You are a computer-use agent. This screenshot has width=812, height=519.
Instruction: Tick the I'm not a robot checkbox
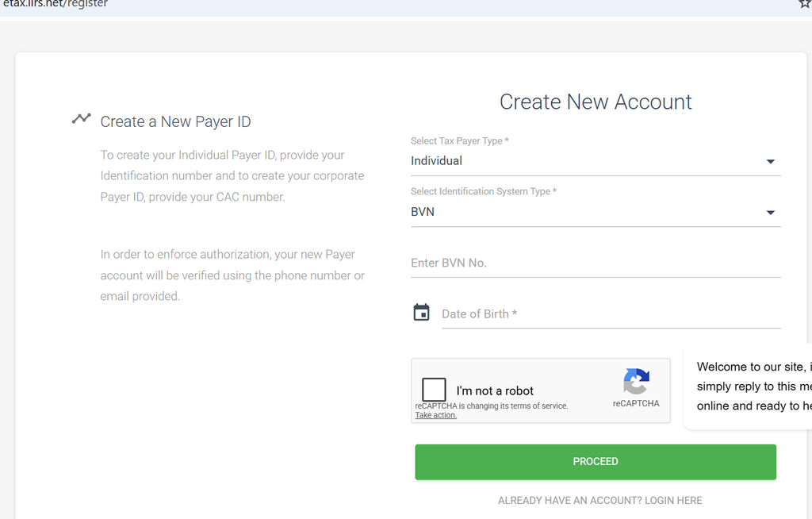(434, 390)
